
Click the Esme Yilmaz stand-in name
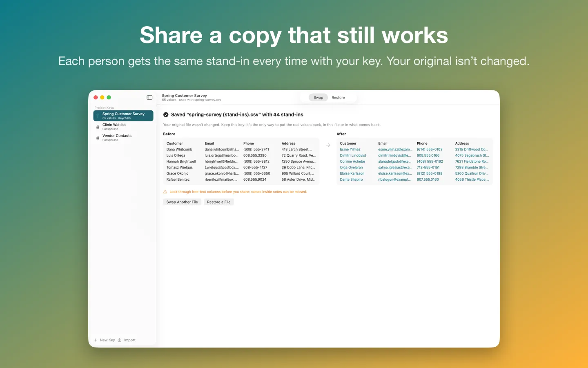point(350,150)
